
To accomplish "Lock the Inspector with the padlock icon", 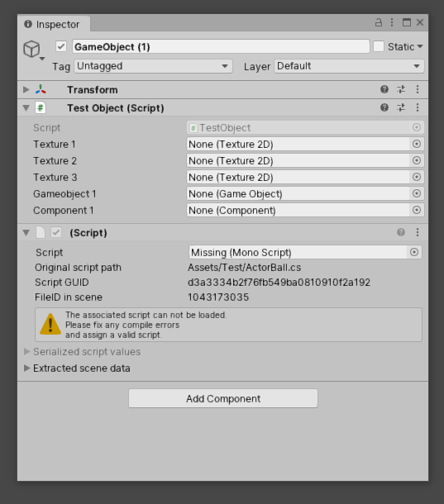I will click(379, 22).
